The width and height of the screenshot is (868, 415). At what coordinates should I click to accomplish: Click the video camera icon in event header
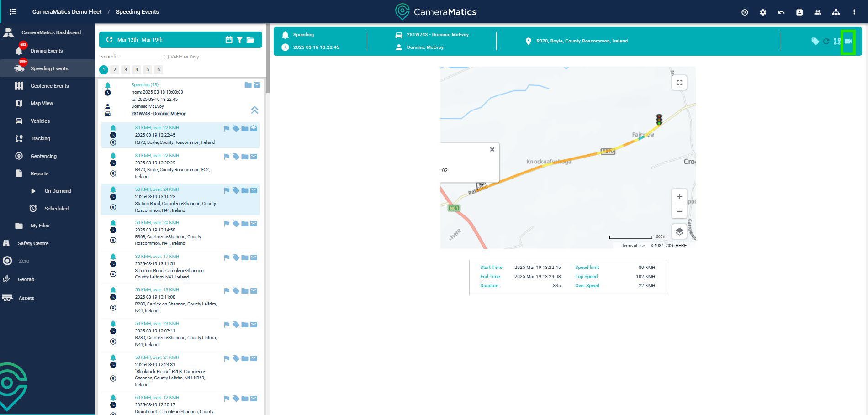[848, 41]
